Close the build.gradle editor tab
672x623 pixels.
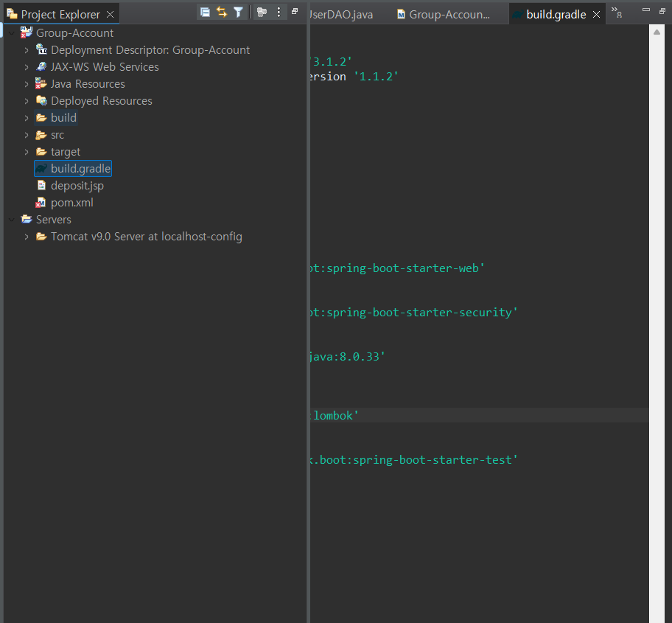coord(596,15)
